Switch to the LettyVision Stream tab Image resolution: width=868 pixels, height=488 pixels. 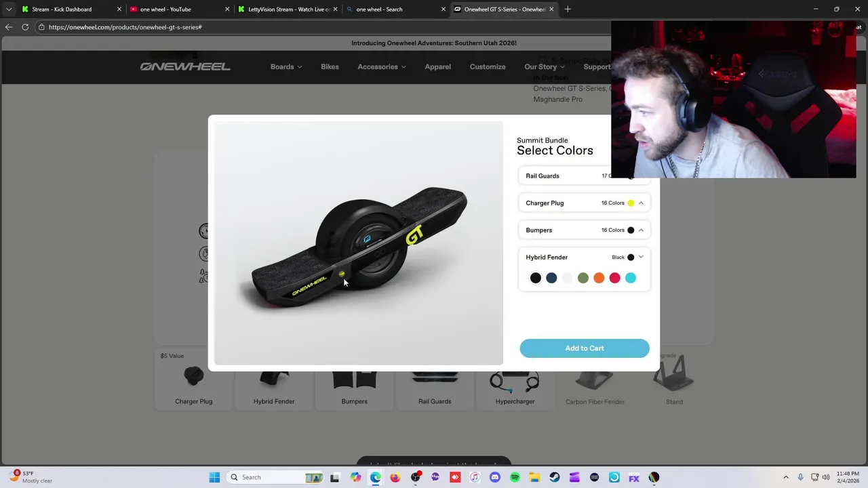pyautogui.click(x=288, y=9)
